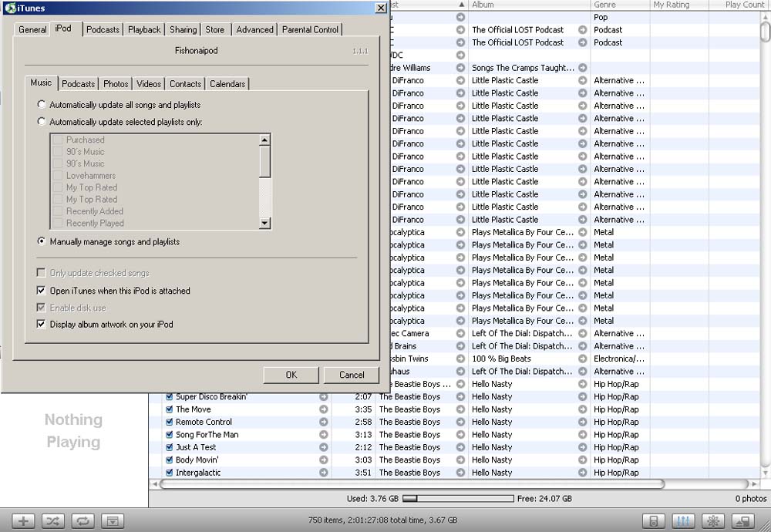The height and width of the screenshot is (532, 771).
Task: Show or hide the artwork viewer
Action: coord(113,521)
